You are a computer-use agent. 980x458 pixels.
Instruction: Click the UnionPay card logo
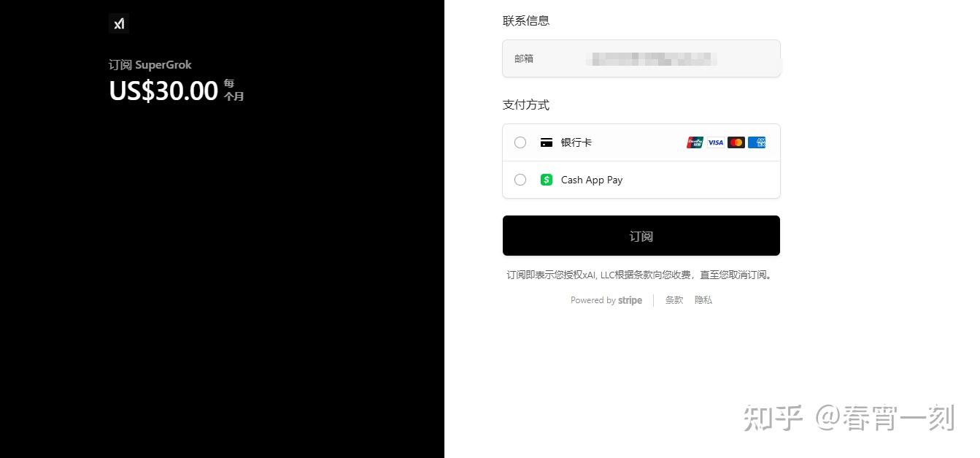(695, 142)
